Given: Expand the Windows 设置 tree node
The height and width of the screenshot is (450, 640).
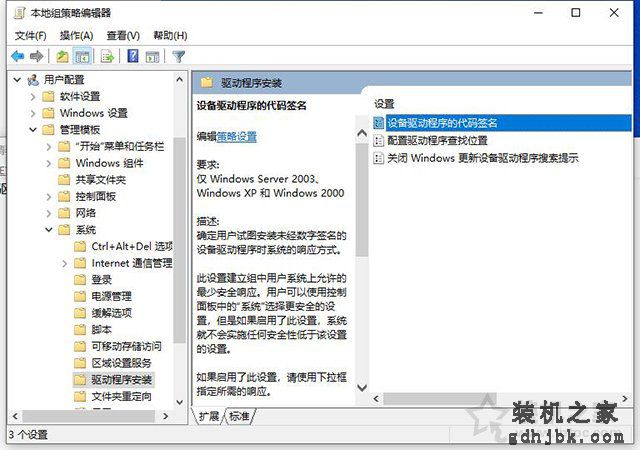Looking at the screenshot, I should point(33,113).
